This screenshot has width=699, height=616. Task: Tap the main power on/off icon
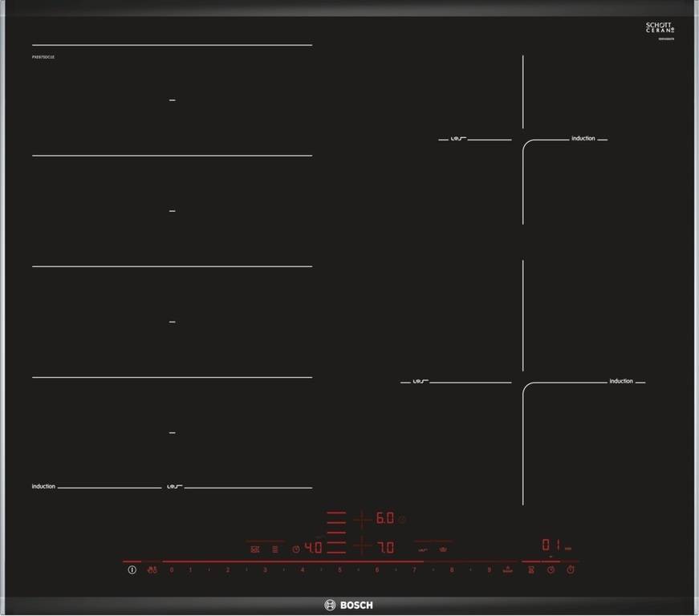pos(132,569)
